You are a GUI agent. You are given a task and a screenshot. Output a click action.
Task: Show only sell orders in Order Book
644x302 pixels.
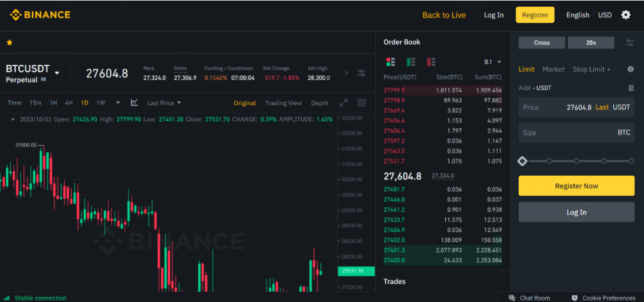point(431,62)
